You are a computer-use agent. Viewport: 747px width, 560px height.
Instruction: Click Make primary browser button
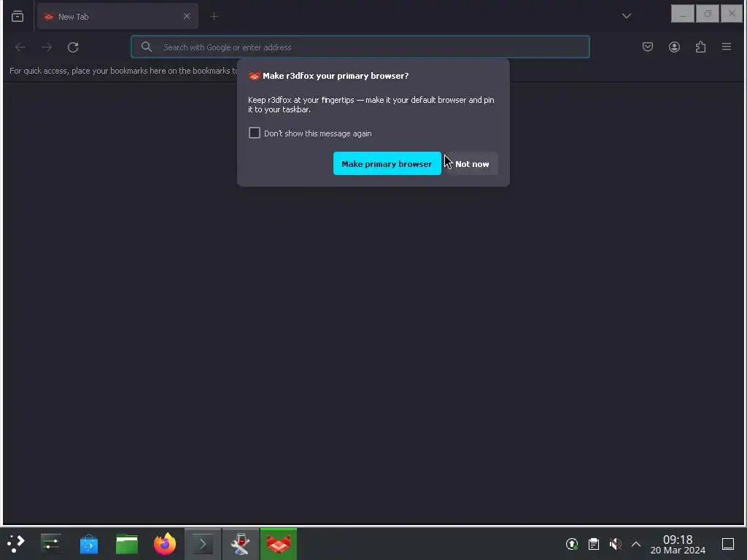(x=387, y=163)
